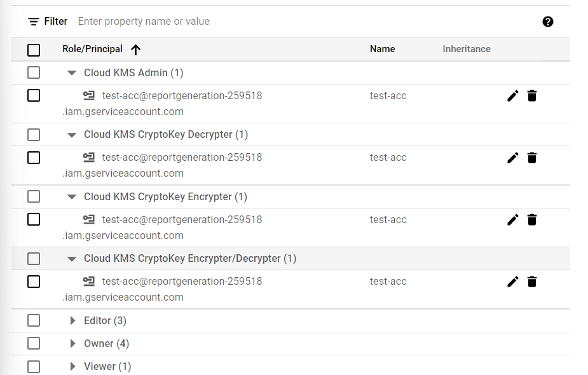
Task: Check the select-all header checkbox
Action: pyautogui.click(x=34, y=50)
